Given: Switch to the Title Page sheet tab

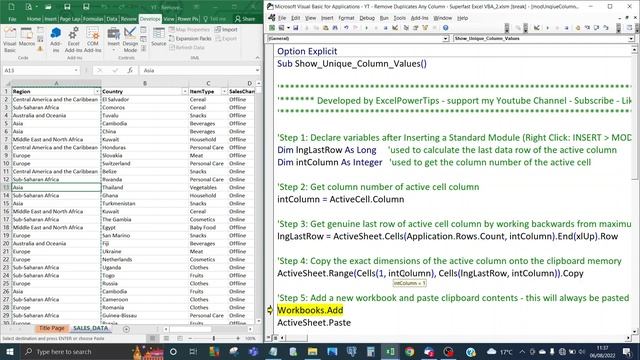Looking at the screenshot, I should coord(52,328).
